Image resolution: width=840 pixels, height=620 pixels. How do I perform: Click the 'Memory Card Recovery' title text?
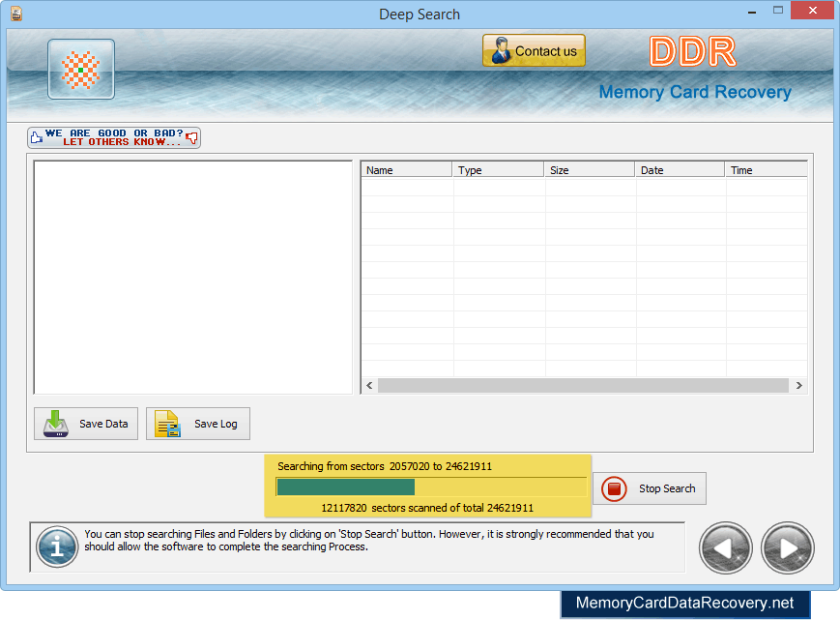coord(695,92)
